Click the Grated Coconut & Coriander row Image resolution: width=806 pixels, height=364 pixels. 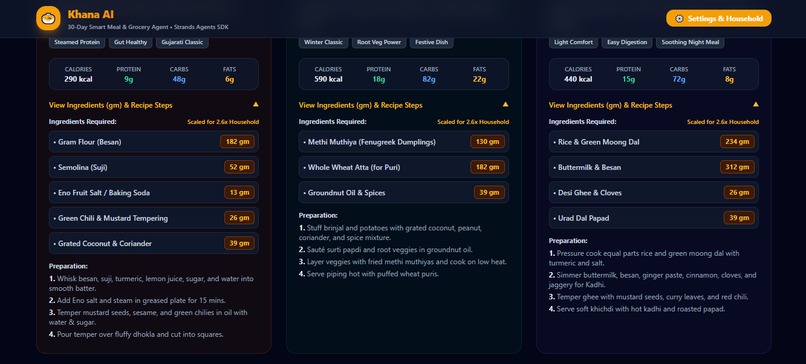coord(154,243)
